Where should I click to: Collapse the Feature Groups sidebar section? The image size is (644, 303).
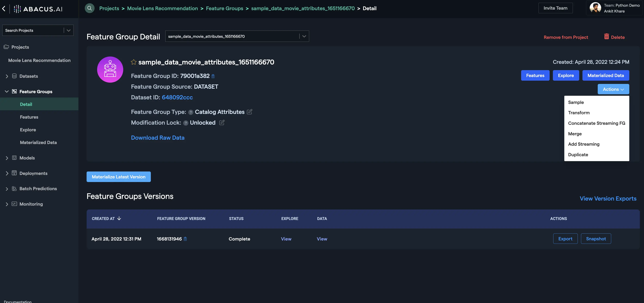tap(7, 92)
